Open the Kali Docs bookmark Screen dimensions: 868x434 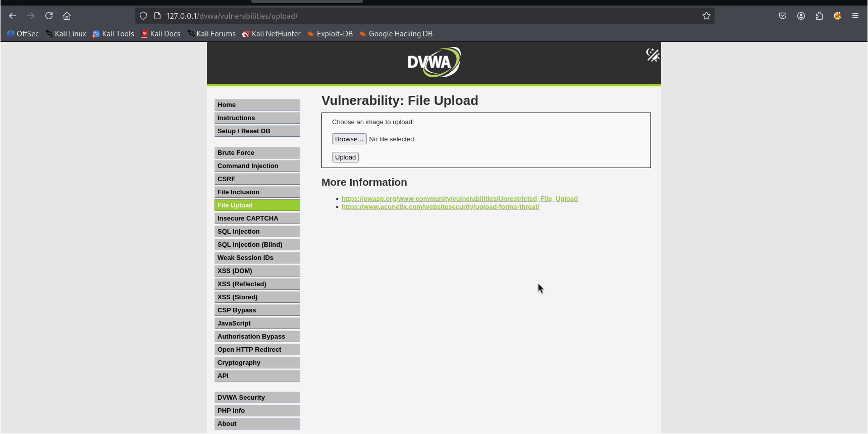pos(160,34)
